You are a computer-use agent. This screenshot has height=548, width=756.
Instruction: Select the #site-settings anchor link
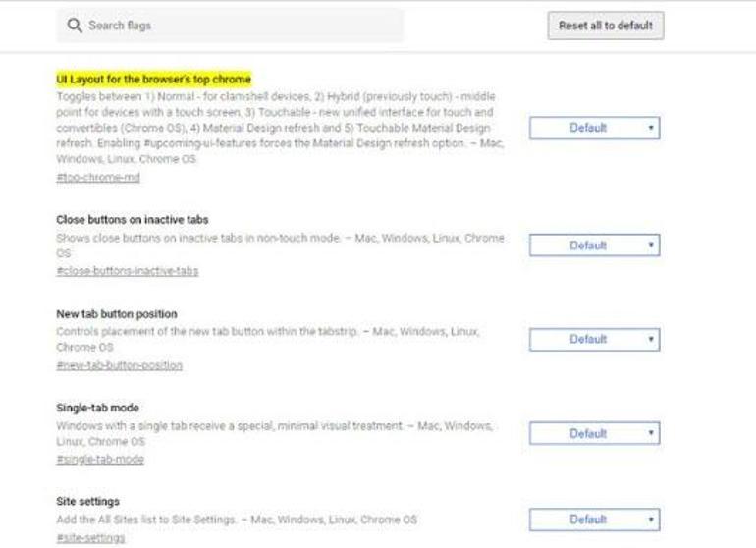coord(90,538)
